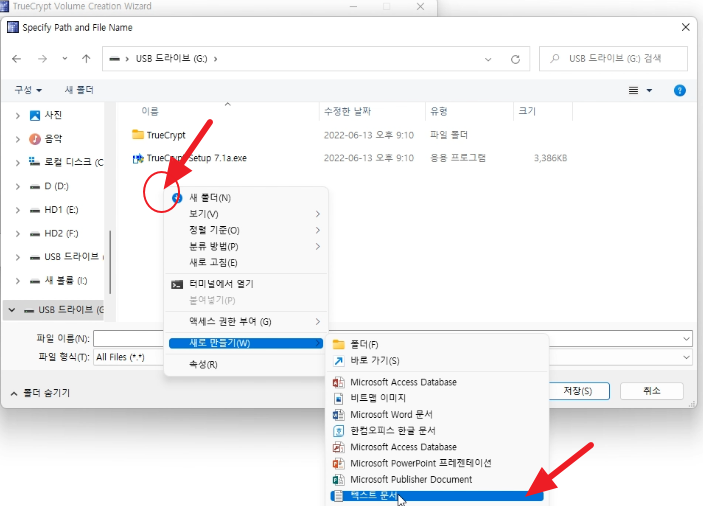Choose 새로 고침(E) in context menu
Image resolution: width=703 pixels, height=506 pixels.
click(246, 263)
